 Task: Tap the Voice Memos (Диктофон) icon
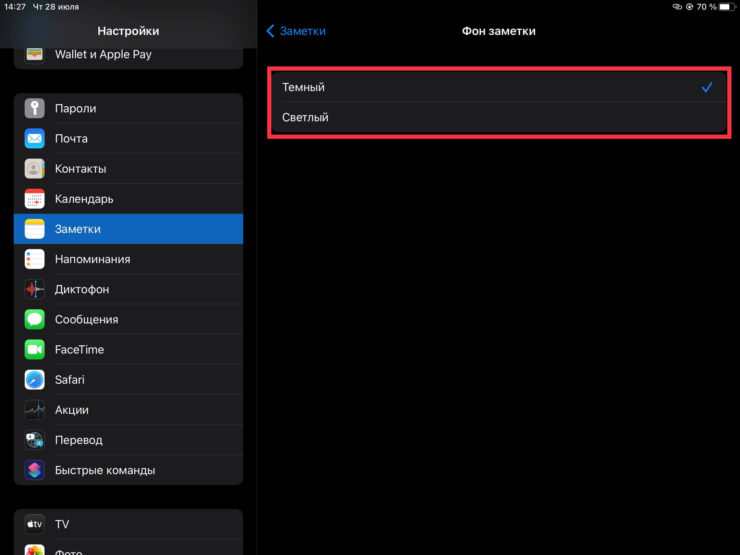tap(35, 289)
